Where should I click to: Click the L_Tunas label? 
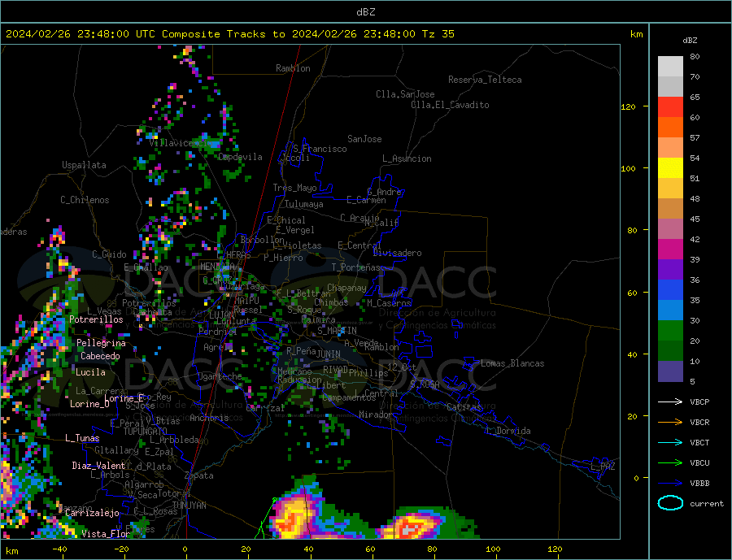pyautogui.click(x=82, y=438)
